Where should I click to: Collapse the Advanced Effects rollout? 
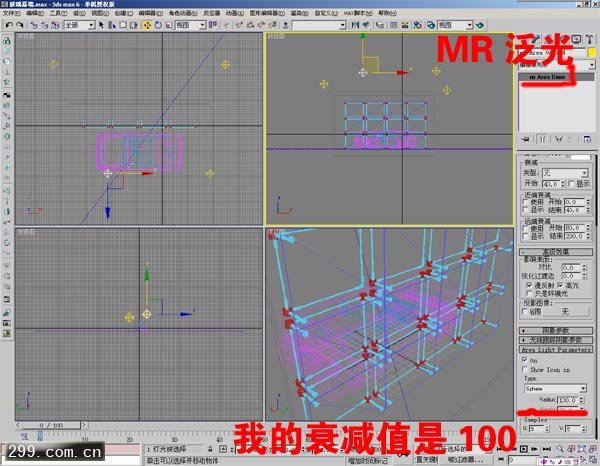556,252
